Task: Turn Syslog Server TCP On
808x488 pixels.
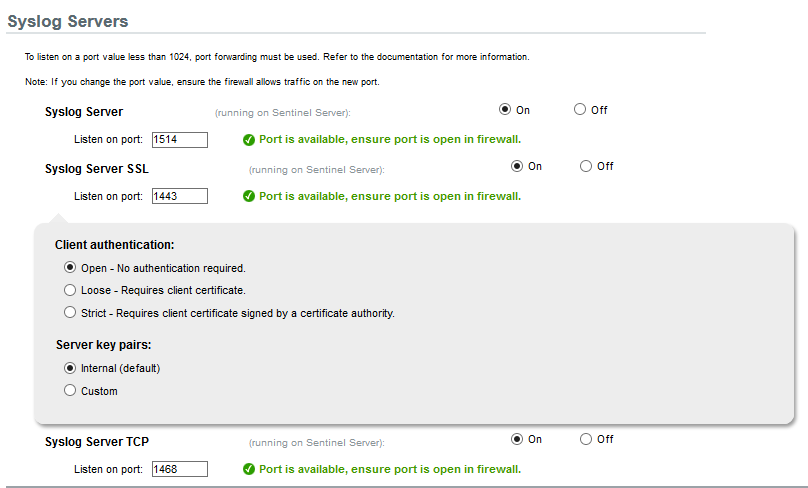Action: click(517, 439)
